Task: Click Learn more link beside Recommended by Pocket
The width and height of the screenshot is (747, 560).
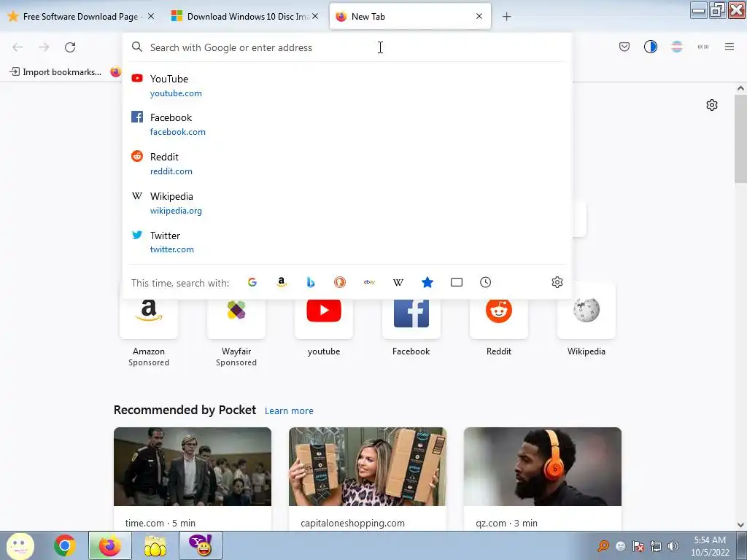Action: 289,411
